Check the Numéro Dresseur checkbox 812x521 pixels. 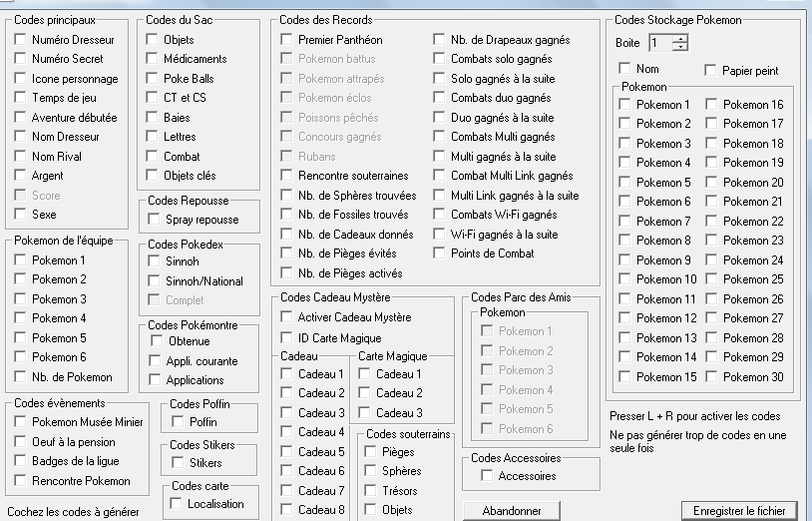21,40
